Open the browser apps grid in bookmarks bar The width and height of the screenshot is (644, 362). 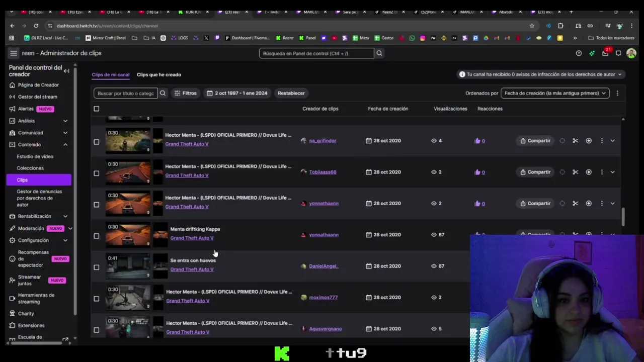[x=12, y=38]
